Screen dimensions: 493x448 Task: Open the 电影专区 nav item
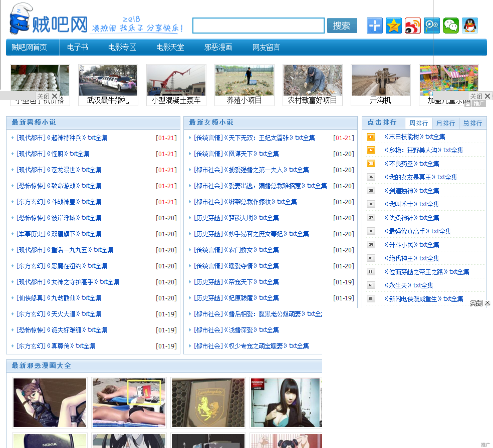click(122, 48)
